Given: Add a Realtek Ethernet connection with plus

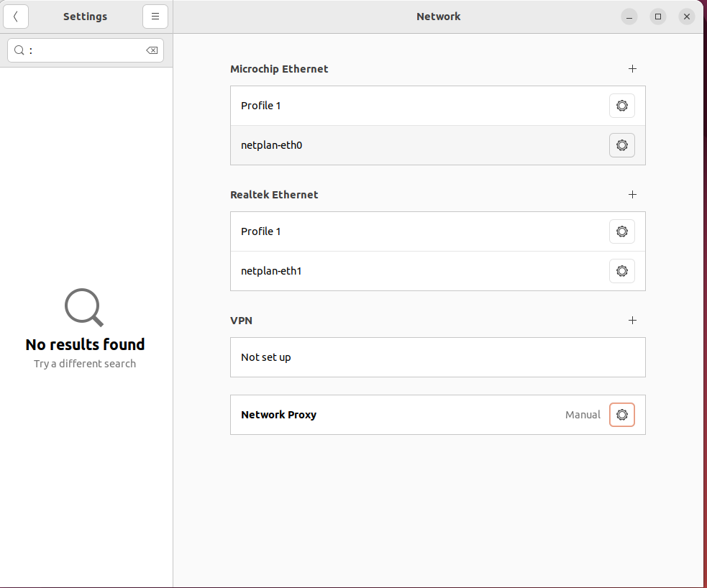Looking at the screenshot, I should [632, 194].
